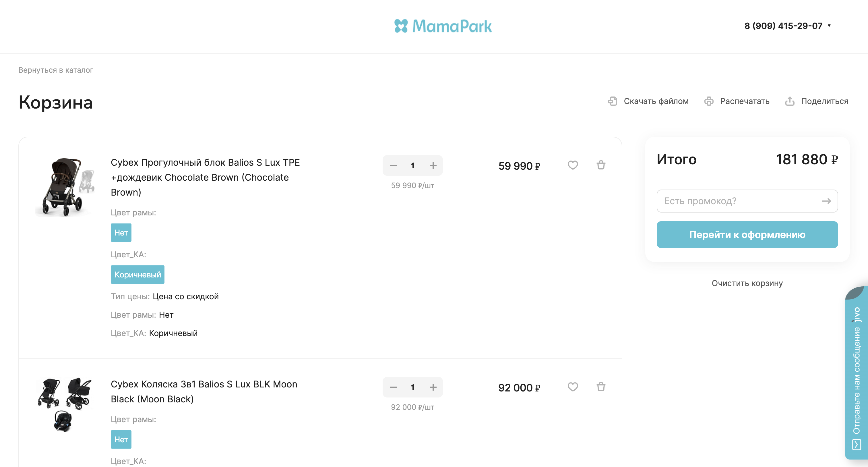Add Moon Black stroller to favorites heart
This screenshot has height=467, width=868.
[572, 387]
